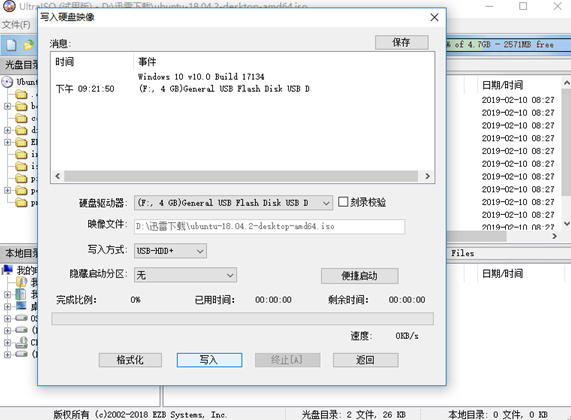Expand the OS drive node in local tree

[x=7, y=318]
